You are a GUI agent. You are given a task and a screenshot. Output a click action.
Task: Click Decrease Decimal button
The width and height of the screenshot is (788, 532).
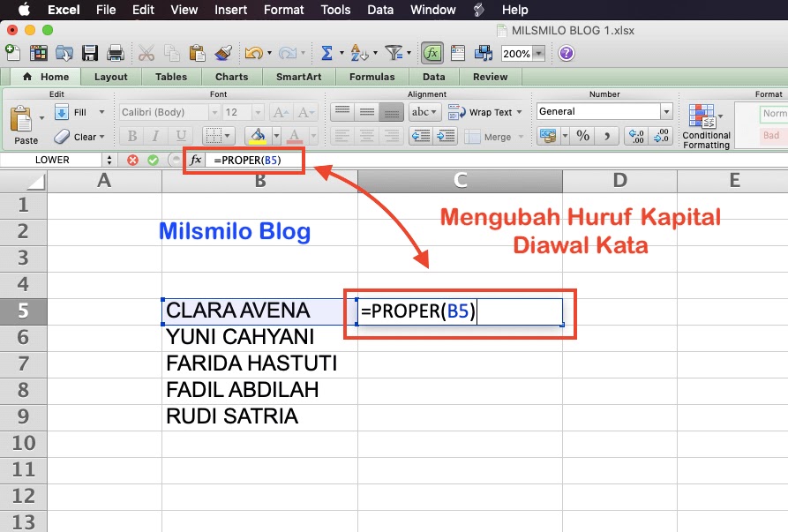tap(660, 136)
